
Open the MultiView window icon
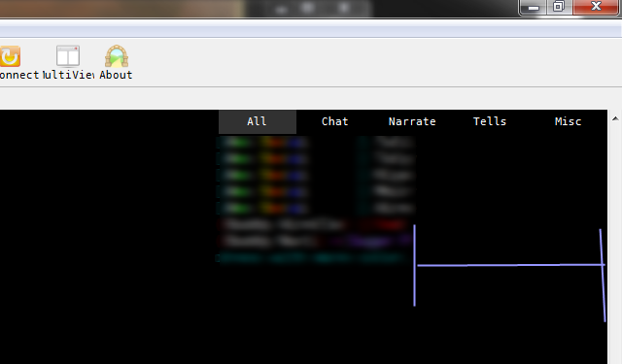(x=68, y=56)
